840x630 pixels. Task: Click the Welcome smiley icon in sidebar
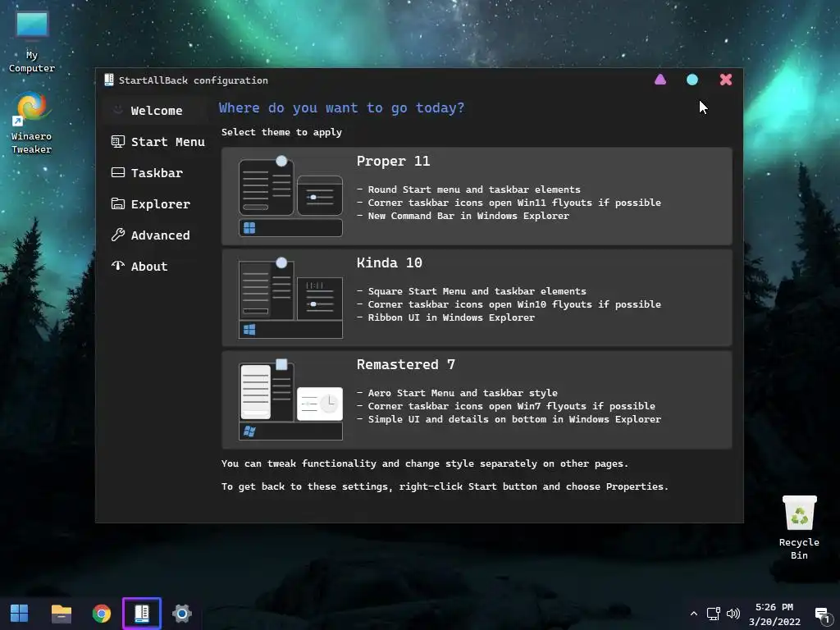coord(118,110)
